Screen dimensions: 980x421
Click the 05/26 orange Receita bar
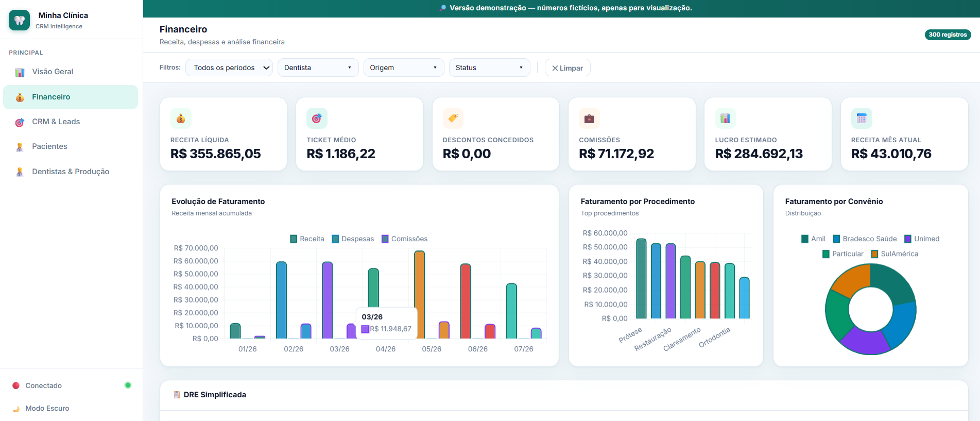[420, 295]
